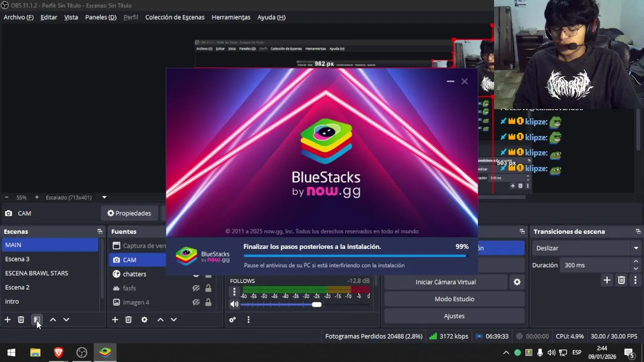This screenshot has height=362, width=644.
Task: Undock the Controles panel icon
Action: pyautogui.click(x=522, y=231)
